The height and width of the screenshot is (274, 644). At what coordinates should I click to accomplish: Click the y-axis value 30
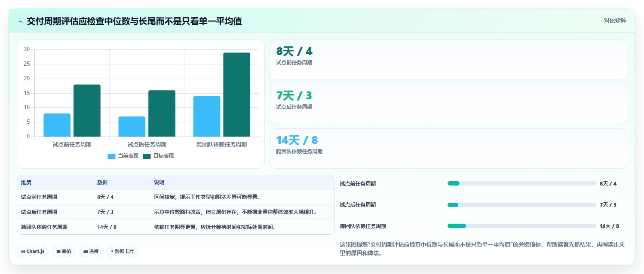tap(27, 49)
